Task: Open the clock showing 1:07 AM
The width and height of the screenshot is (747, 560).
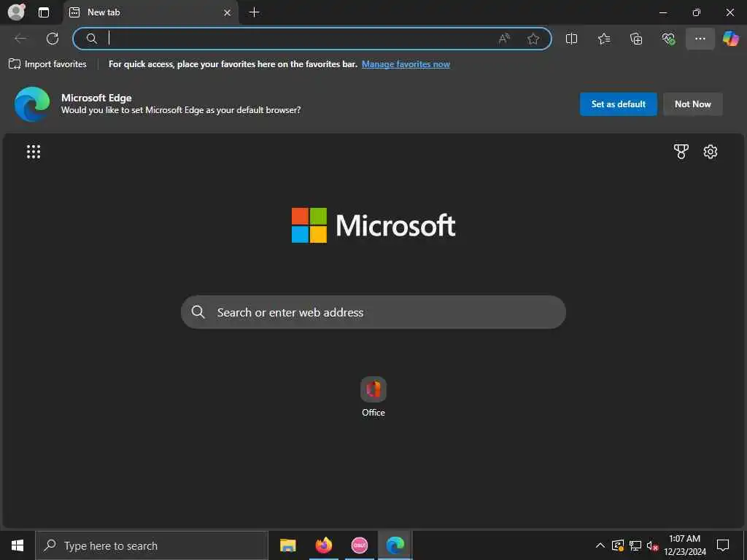Action: coord(685,545)
